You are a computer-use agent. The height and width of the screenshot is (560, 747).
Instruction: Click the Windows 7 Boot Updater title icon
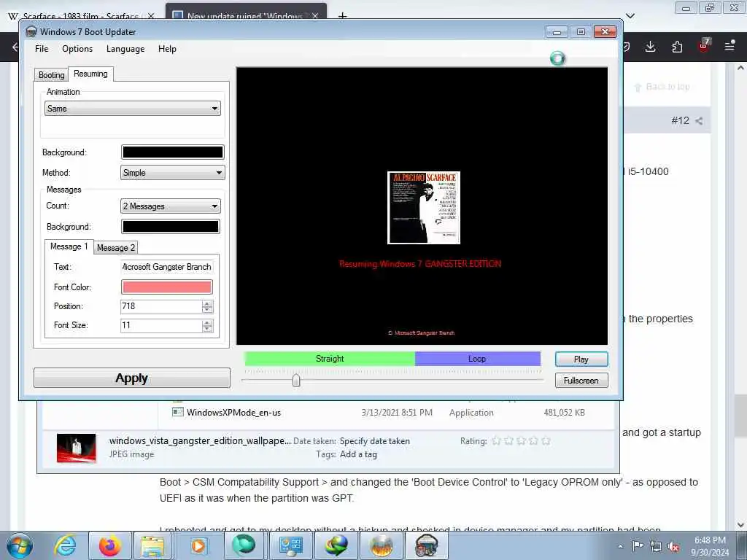tap(31, 32)
